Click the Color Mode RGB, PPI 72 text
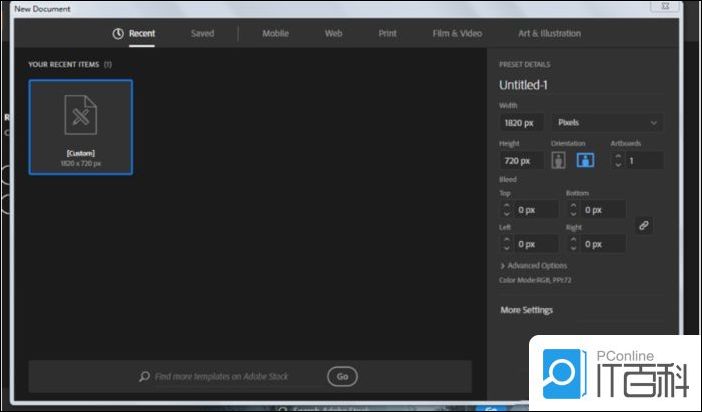This screenshot has height=412, width=702. click(x=535, y=280)
